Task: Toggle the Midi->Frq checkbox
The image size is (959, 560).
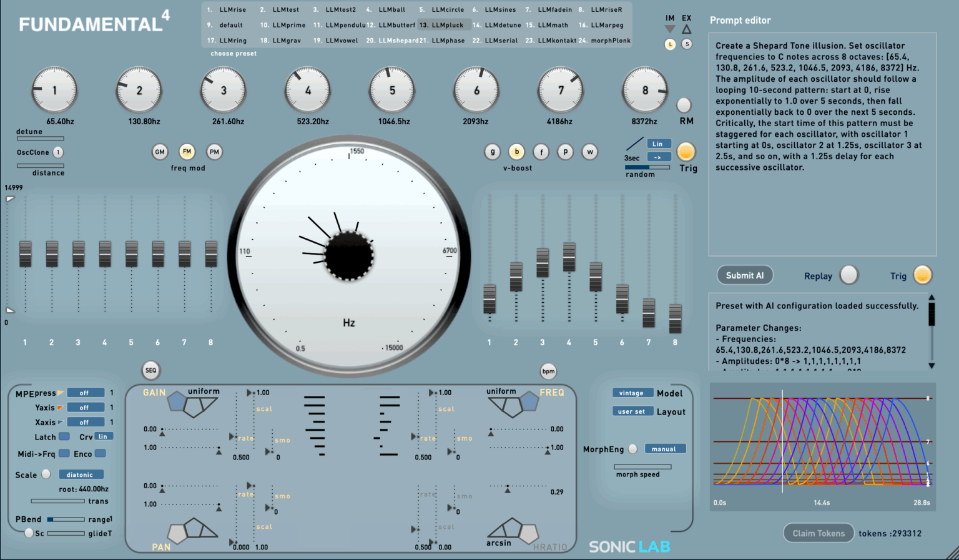Action: (64, 453)
